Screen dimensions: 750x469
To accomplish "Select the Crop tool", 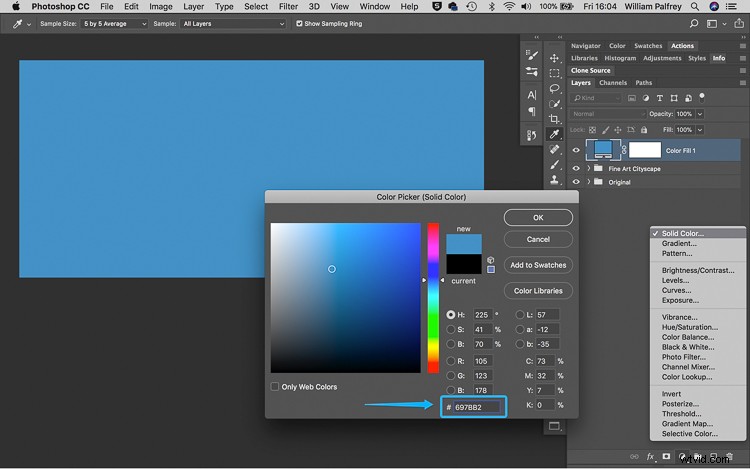I will 554,118.
